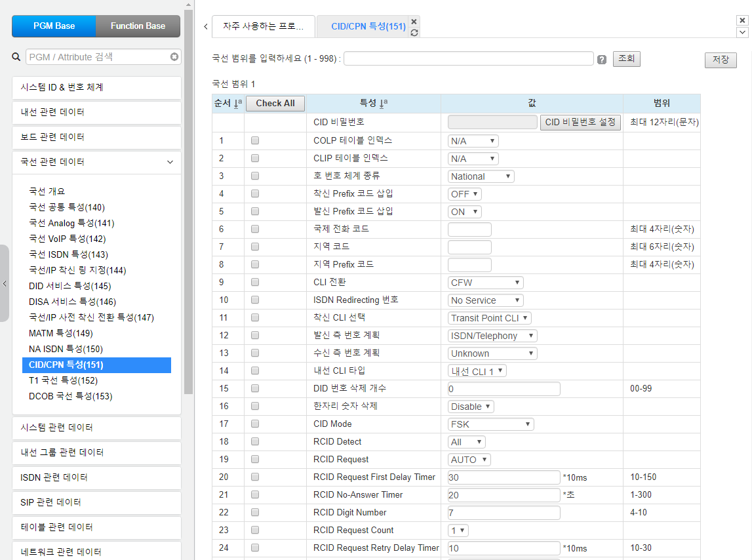Open NA ISDN 특성(150) item
The width and height of the screenshot is (752, 560).
tap(66, 349)
